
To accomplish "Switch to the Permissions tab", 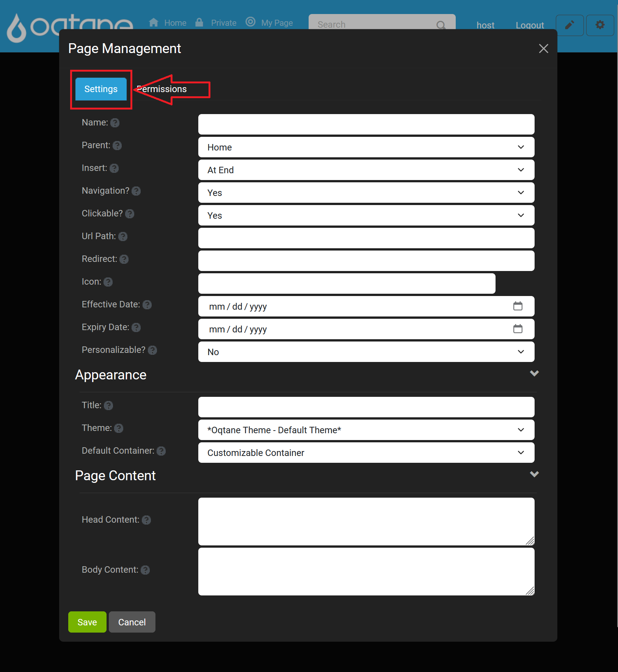I will pyautogui.click(x=162, y=89).
